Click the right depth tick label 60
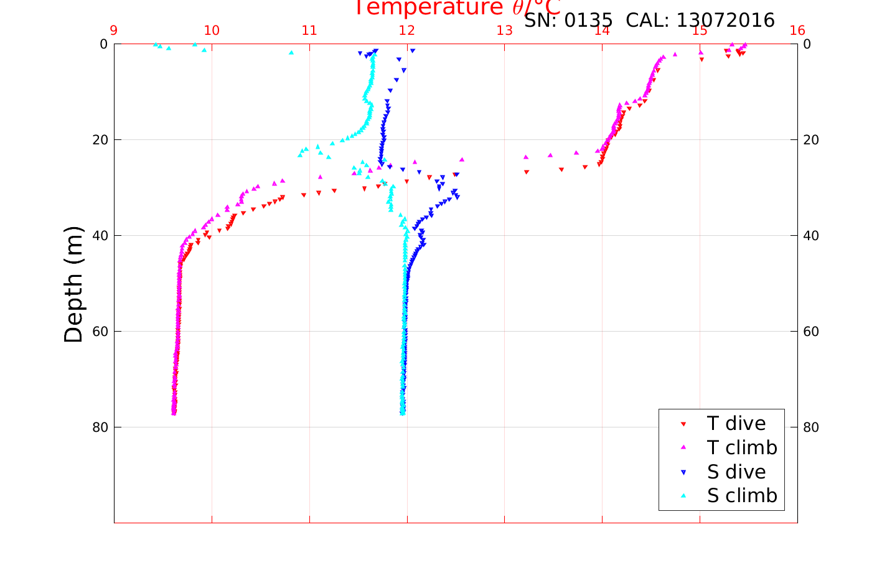The height and width of the screenshot is (588, 882). [x=811, y=332]
